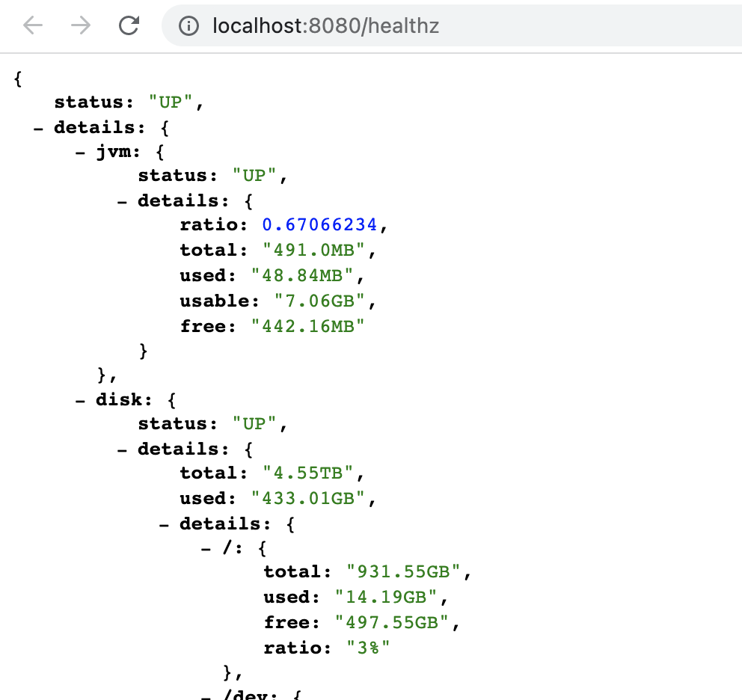Image resolution: width=742 pixels, height=700 pixels.
Task: Select jvm total value "491.0MB"
Action: [x=313, y=250]
